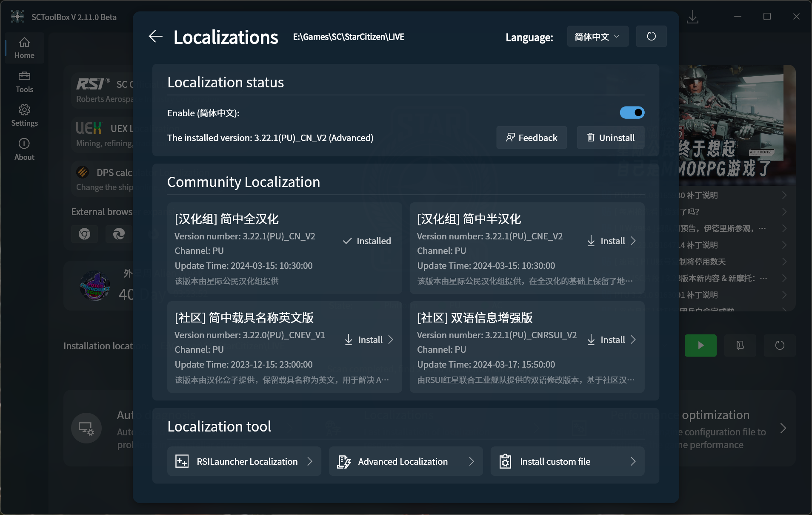Click the RSILauncher Localization icon
The image size is (812, 515).
[182, 461]
